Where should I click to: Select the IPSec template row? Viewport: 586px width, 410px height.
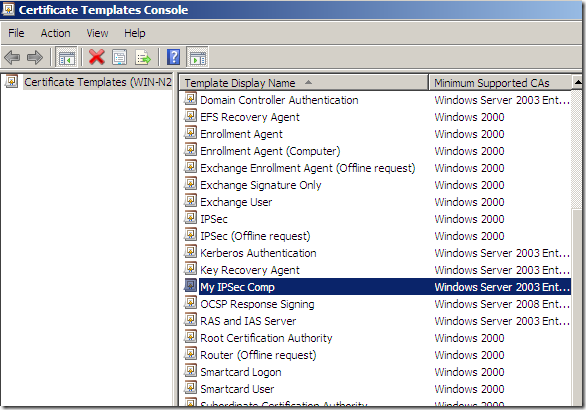(214, 219)
